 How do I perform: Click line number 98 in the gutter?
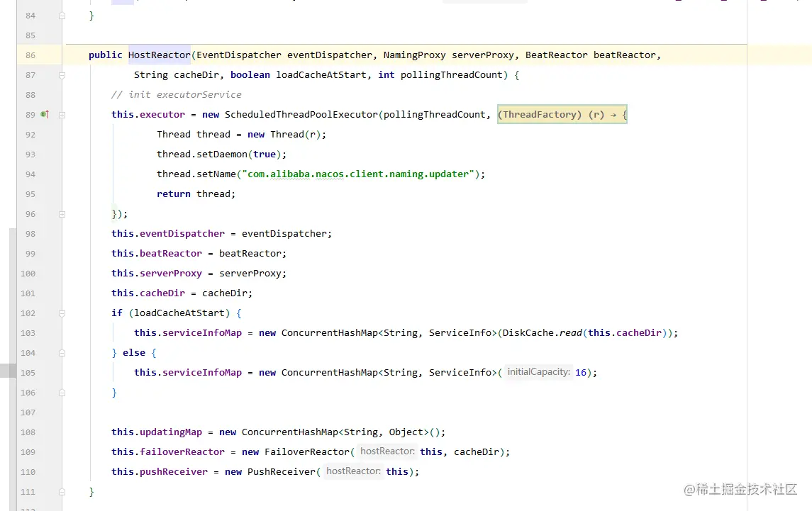(30, 233)
